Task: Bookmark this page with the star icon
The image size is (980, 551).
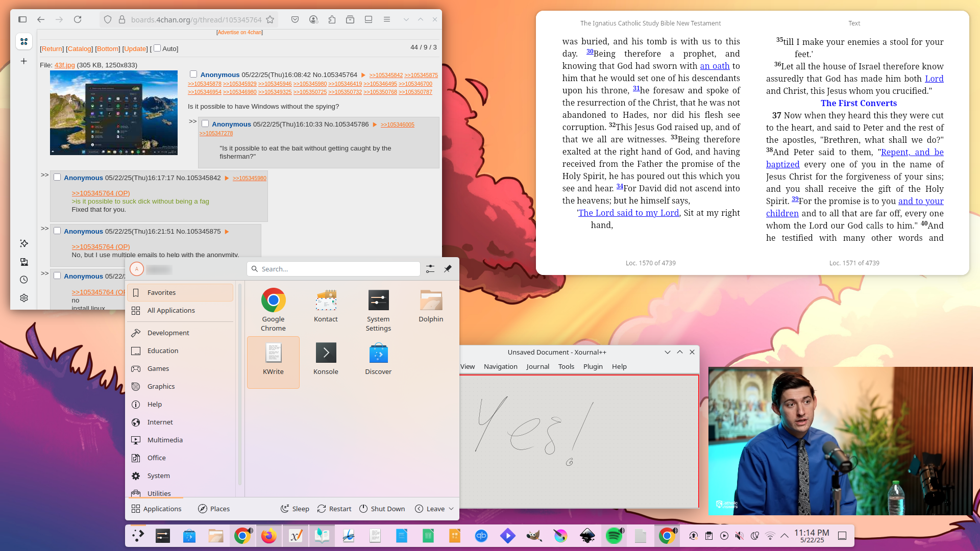Action: click(x=270, y=19)
